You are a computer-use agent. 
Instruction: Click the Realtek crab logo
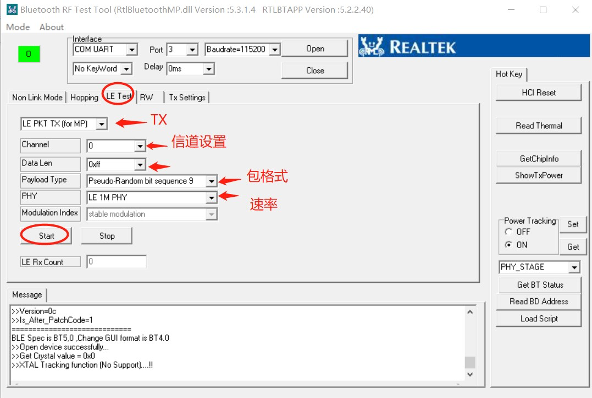click(371, 46)
